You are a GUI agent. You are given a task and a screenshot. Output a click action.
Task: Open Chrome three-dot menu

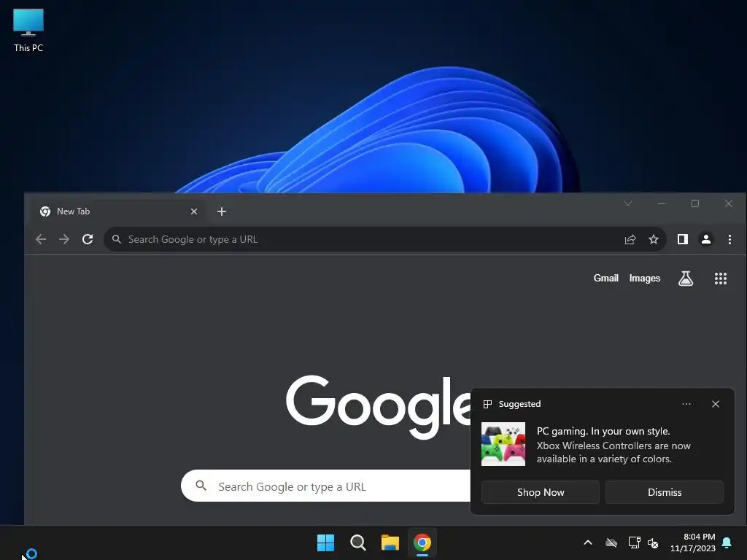729,239
